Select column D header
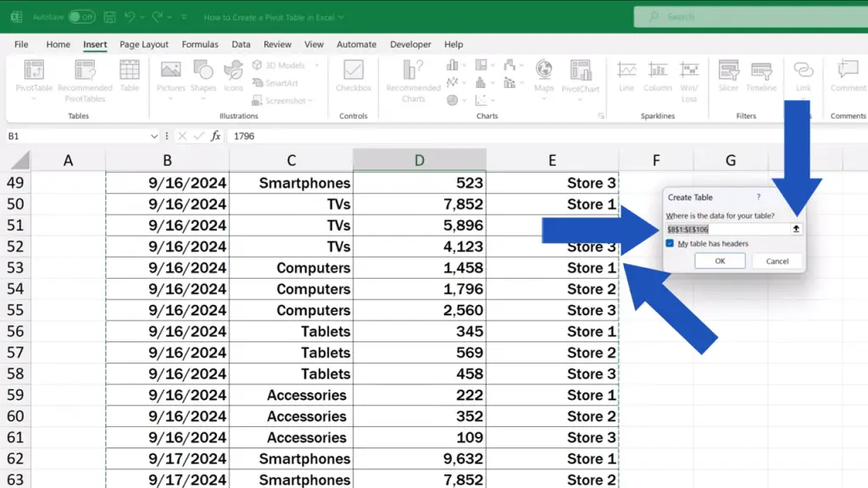The image size is (868, 488). point(419,160)
